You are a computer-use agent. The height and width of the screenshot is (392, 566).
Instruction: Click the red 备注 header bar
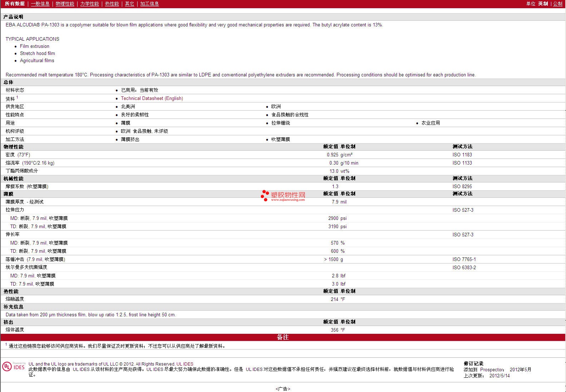pos(283,337)
